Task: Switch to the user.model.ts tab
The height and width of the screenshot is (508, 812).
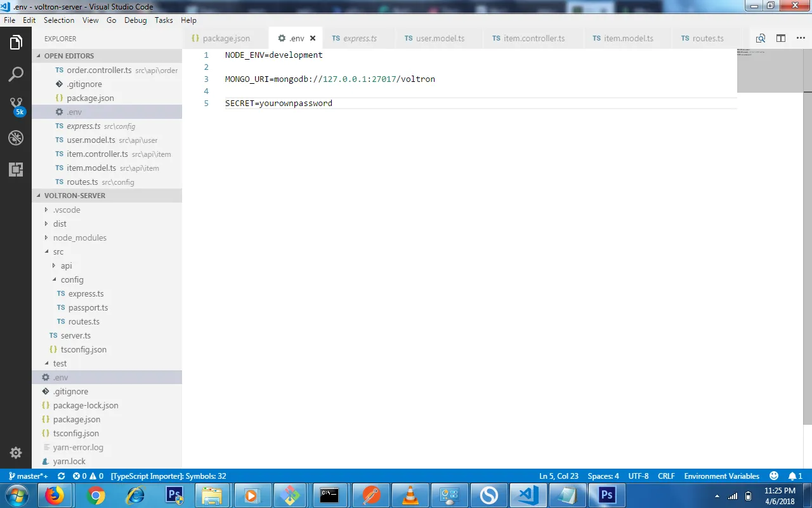Action: pos(440,38)
